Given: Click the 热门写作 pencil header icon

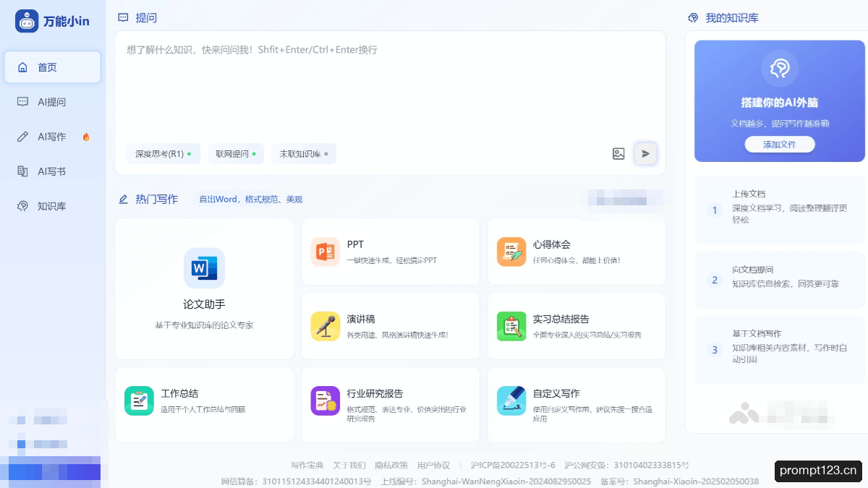Looking at the screenshot, I should click(x=123, y=199).
